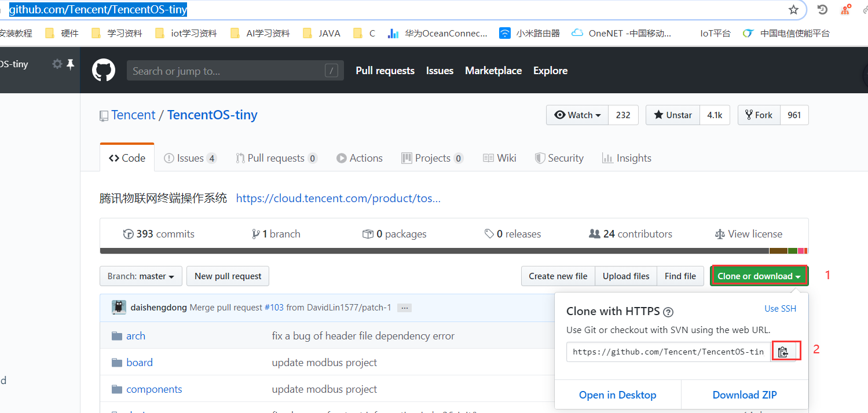Open the Branch: master dropdown
This screenshot has width=868, height=413.
(x=141, y=276)
